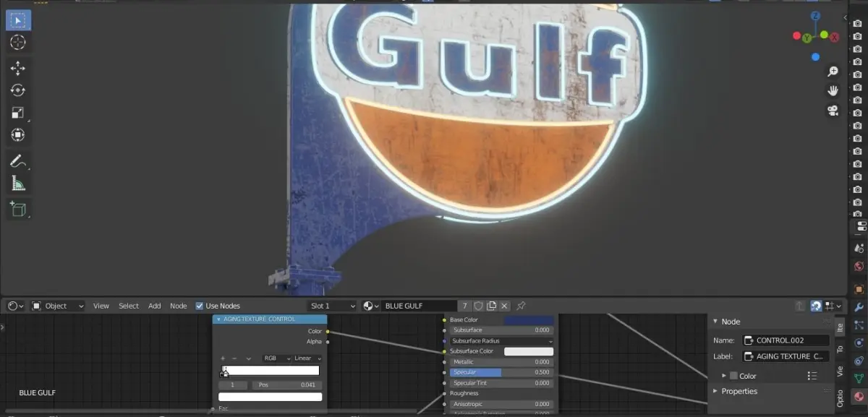Align view to Z axis on gizmo

(x=816, y=15)
